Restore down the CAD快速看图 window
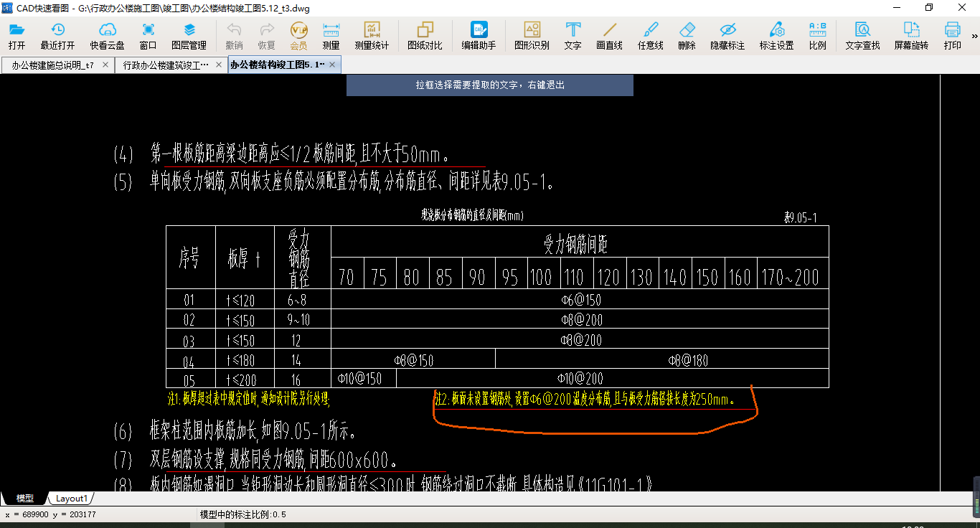 (929, 7)
